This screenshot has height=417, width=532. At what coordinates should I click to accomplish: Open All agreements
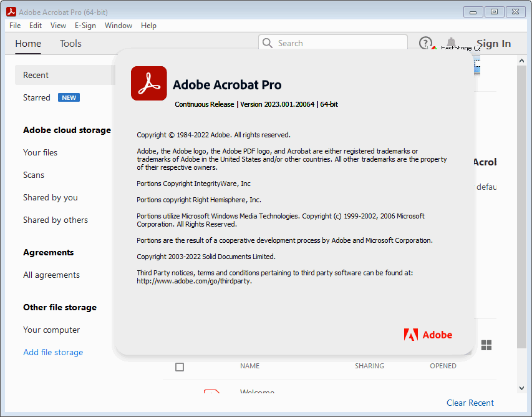[x=51, y=275]
